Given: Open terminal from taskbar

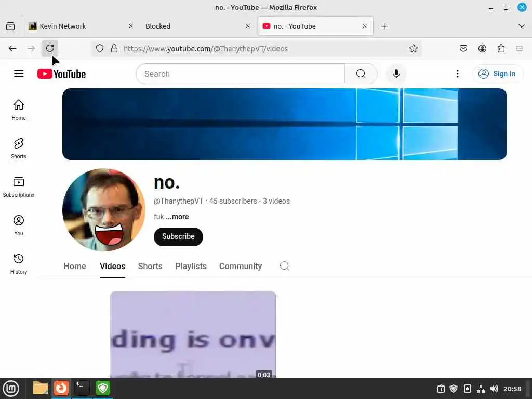Looking at the screenshot, I should pos(82,388).
